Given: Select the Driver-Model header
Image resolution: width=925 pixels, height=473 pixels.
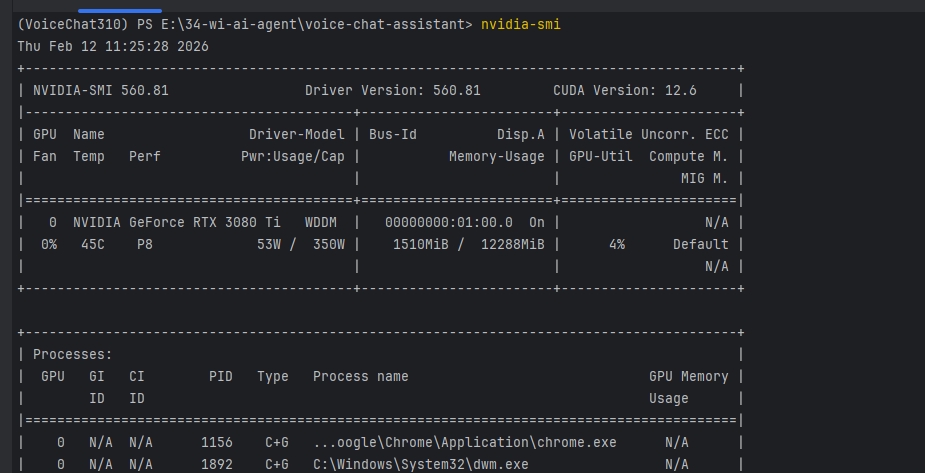Looking at the screenshot, I should (x=297, y=134).
